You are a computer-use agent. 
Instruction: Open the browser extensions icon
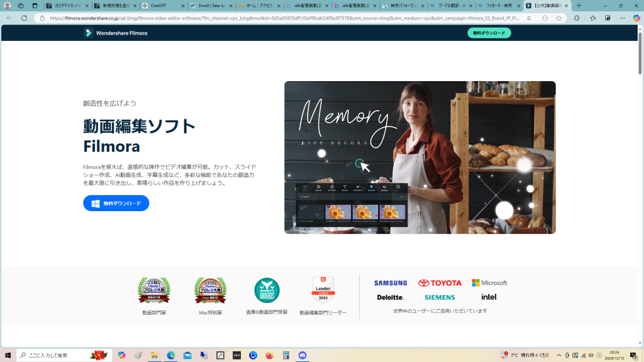(x=577, y=18)
